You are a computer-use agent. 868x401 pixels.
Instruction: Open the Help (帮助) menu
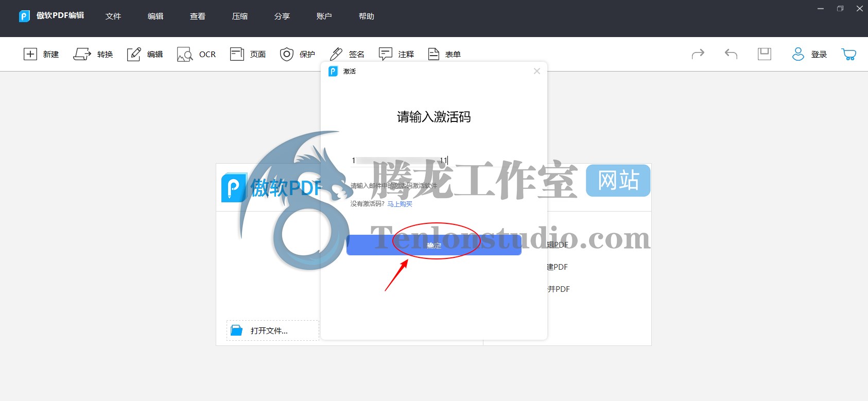(367, 16)
